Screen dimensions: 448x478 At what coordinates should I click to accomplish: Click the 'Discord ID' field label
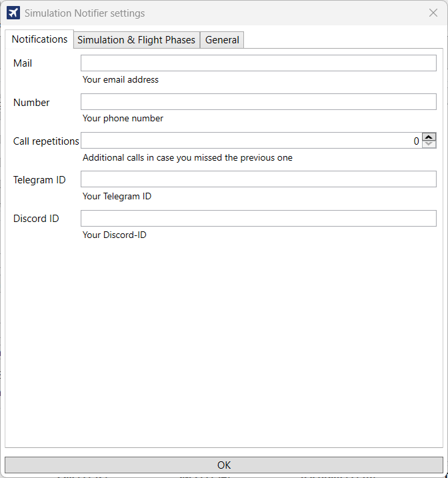coord(36,219)
